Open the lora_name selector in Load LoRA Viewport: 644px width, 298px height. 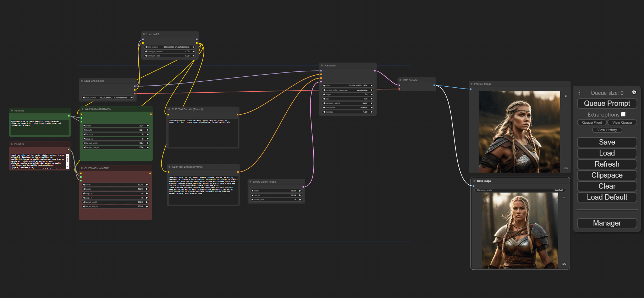coord(170,47)
